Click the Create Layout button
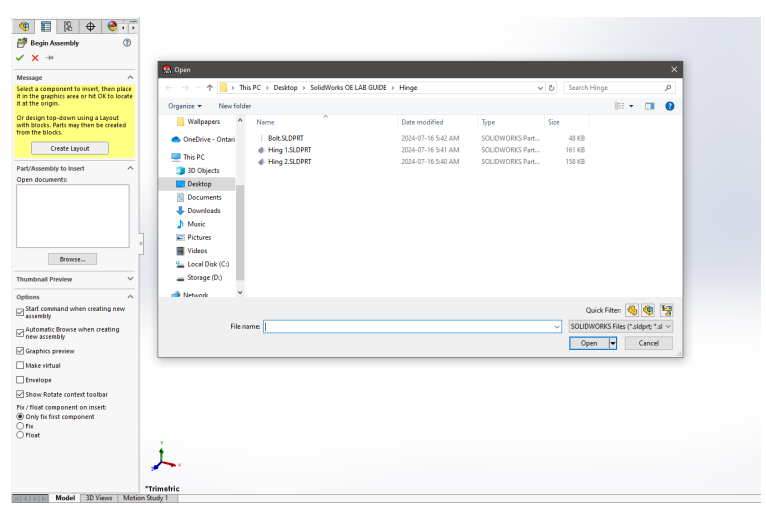766x510 pixels. [70, 148]
